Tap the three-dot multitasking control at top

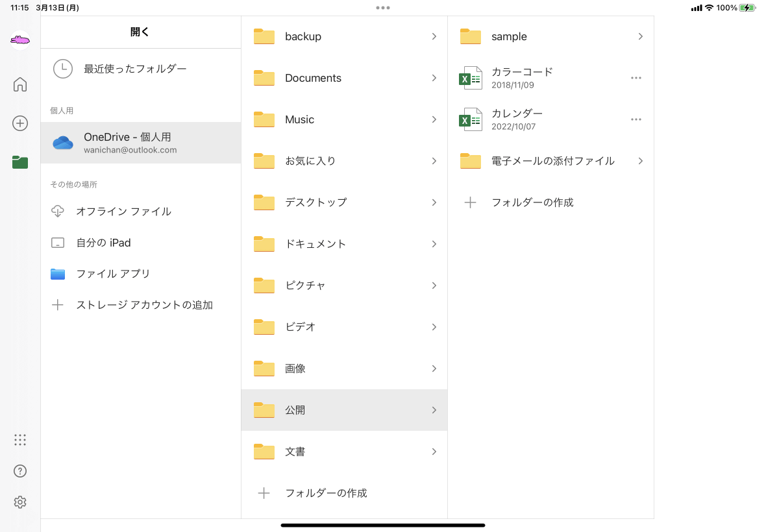tap(383, 8)
